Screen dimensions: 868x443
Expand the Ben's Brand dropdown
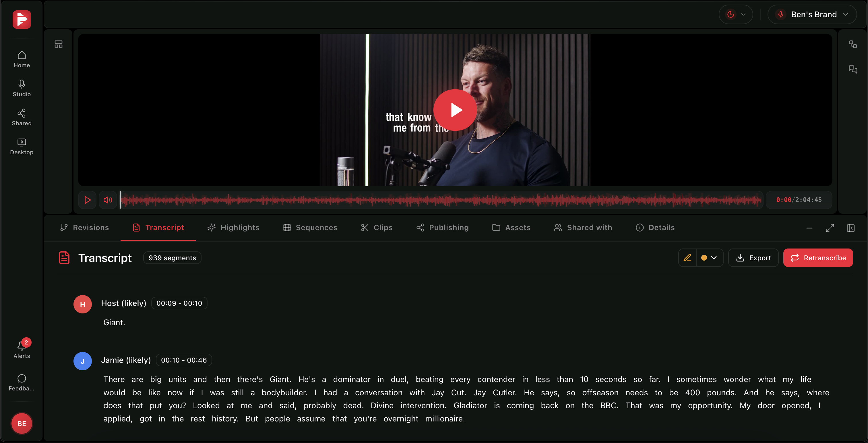tap(812, 14)
